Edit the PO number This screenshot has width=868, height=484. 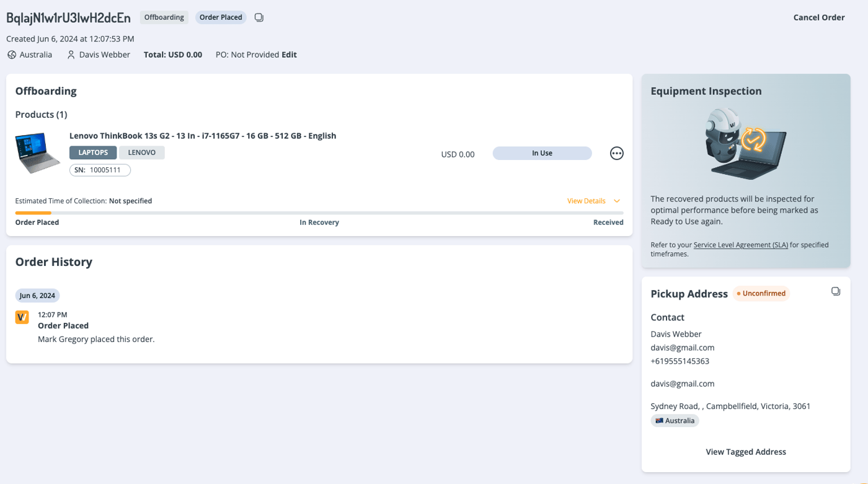click(289, 55)
